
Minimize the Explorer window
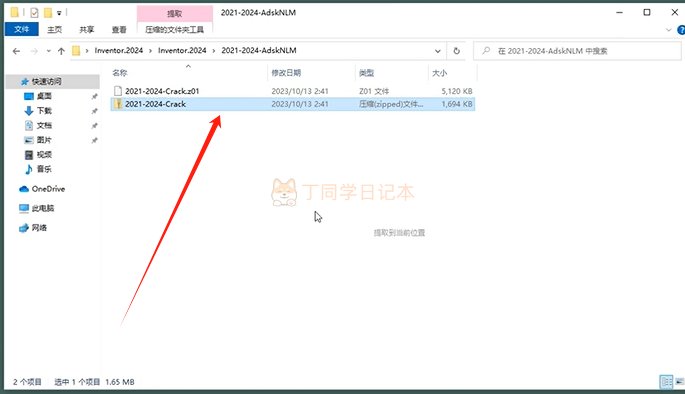click(x=619, y=12)
